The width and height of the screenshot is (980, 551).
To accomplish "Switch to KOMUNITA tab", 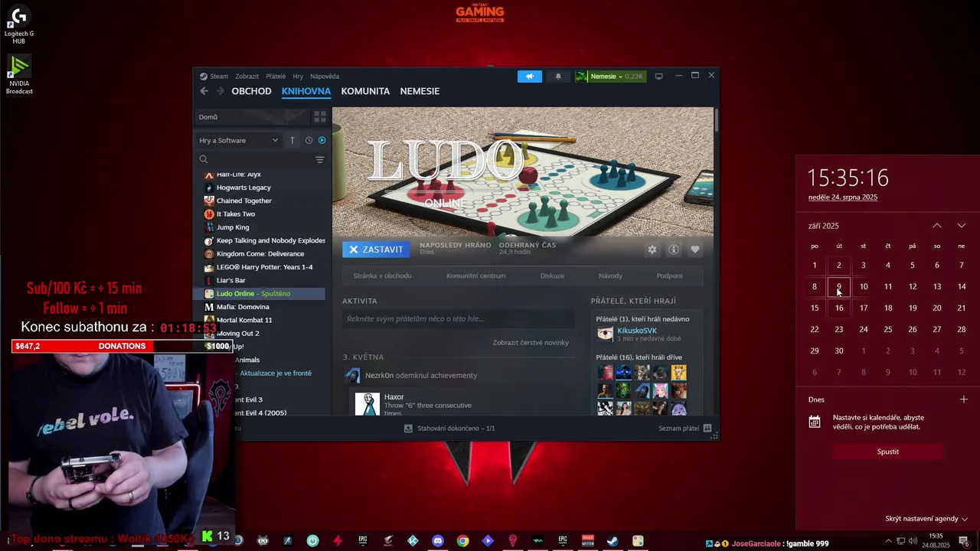I will pyautogui.click(x=365, y=91).
